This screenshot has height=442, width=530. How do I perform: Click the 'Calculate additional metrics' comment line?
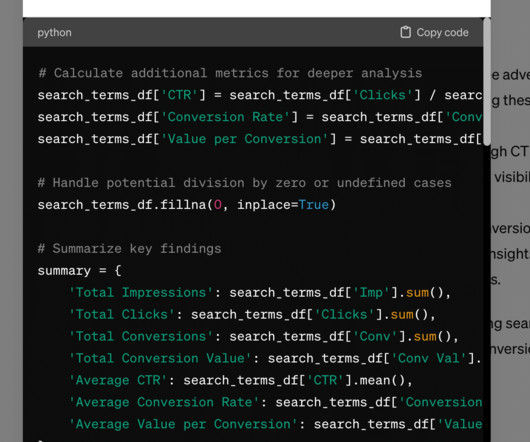click(230, 73)
